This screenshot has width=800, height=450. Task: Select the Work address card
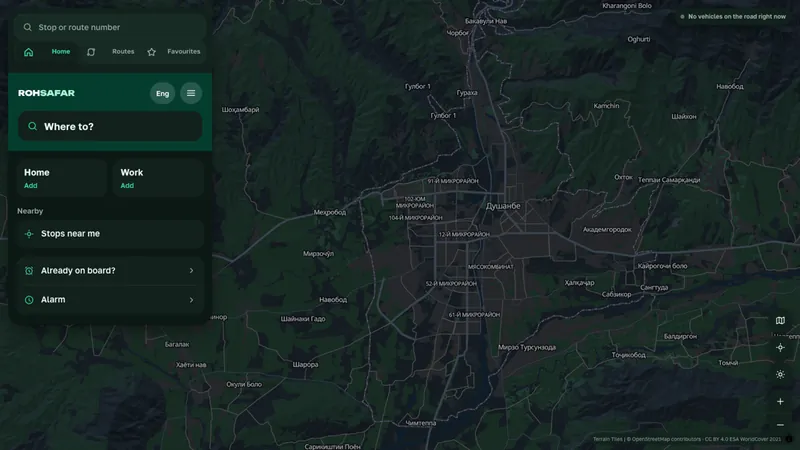(x=158, y=178)
